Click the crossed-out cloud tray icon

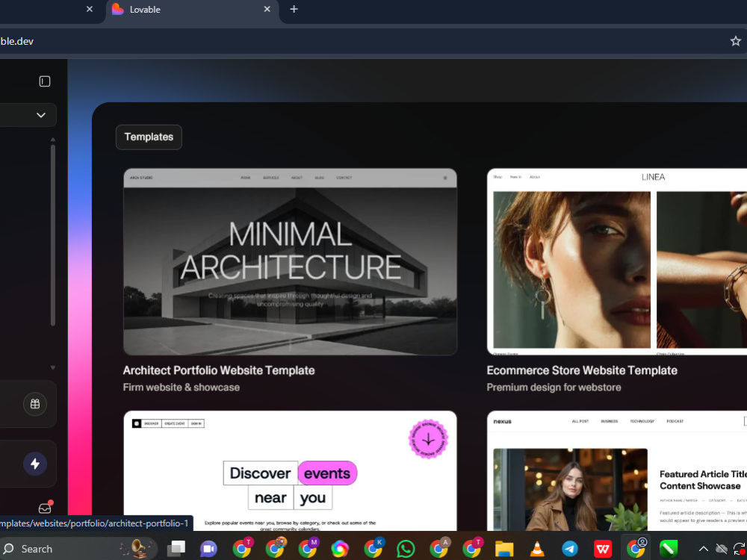[x=722, y=549]
